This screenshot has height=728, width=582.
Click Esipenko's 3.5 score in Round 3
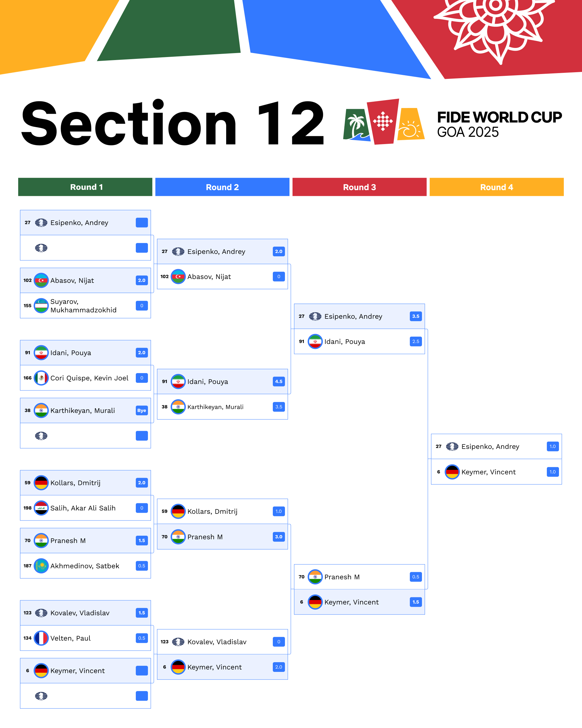click(416, 316)
